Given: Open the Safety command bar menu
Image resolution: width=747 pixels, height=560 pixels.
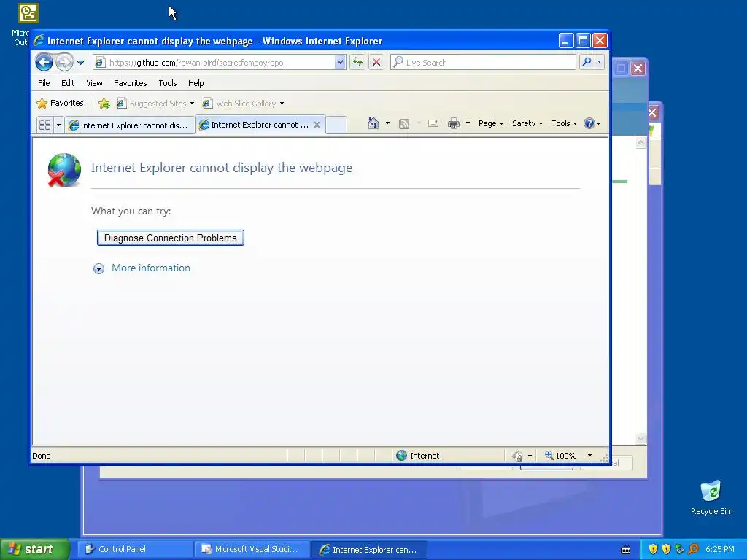Looking at the screenshot, I should (527, 123).
